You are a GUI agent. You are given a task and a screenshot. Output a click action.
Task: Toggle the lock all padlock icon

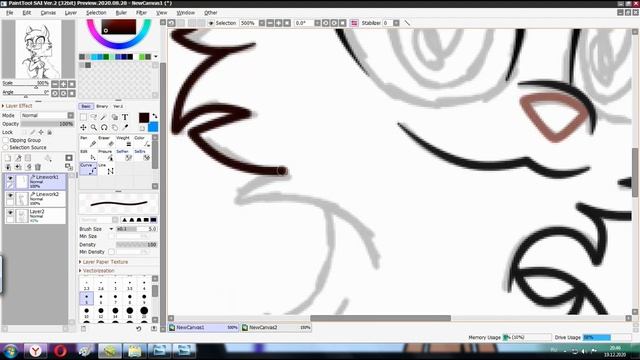[x=49, y=132]
